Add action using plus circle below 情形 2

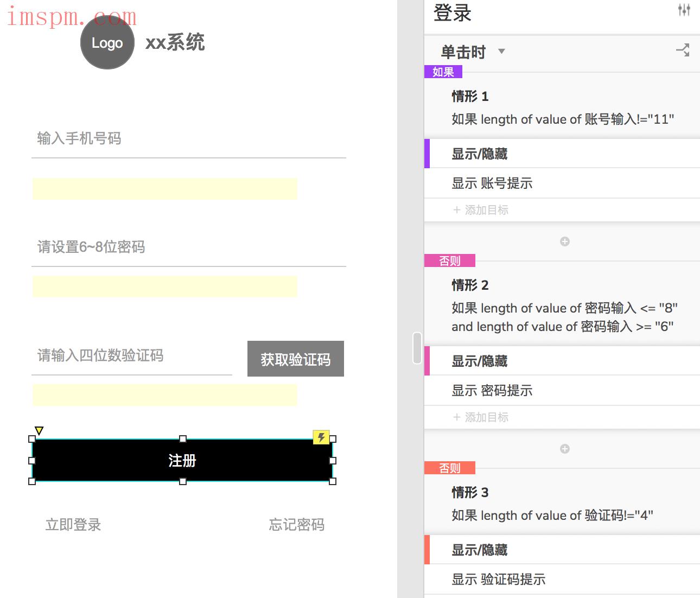pos(565,449)
